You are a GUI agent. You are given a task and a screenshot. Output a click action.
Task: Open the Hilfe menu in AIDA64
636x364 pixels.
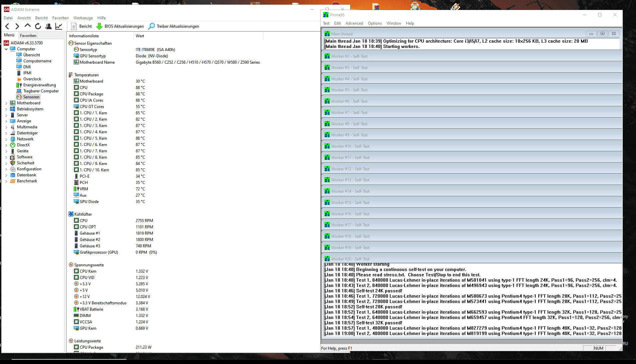click(102, 18)
